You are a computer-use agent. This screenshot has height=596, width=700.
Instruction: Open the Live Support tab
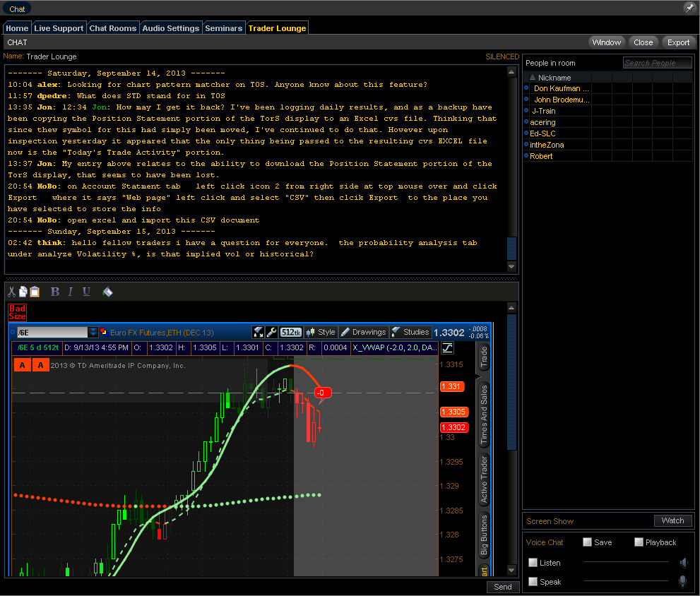tap(59, 28)
